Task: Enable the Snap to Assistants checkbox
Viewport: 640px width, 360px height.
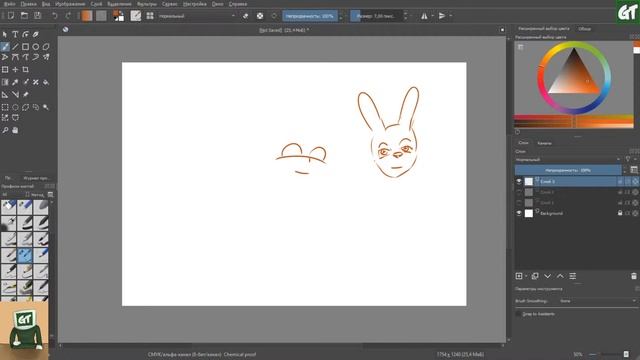Action: (518, 314)
